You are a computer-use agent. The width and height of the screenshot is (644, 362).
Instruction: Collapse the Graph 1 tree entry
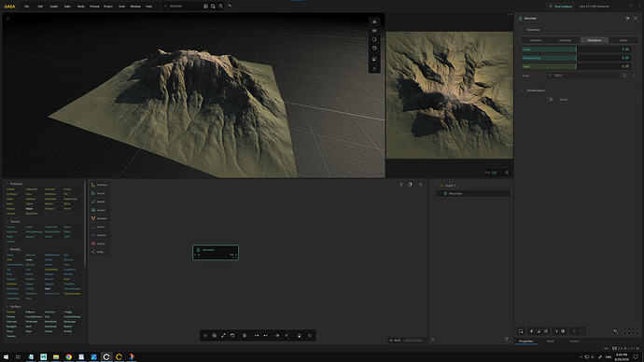click(437, 186)
